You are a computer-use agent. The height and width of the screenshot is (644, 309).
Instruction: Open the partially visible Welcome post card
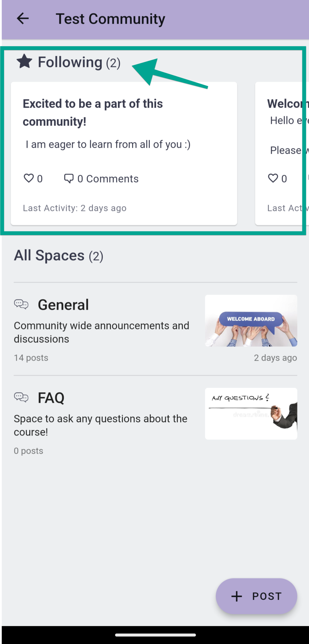(282, 153)
